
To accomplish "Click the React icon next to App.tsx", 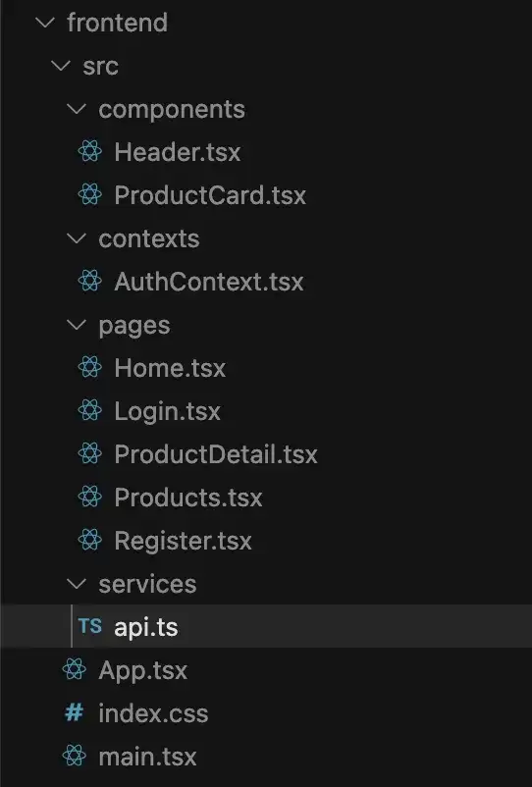I will [x=75, y=669].
